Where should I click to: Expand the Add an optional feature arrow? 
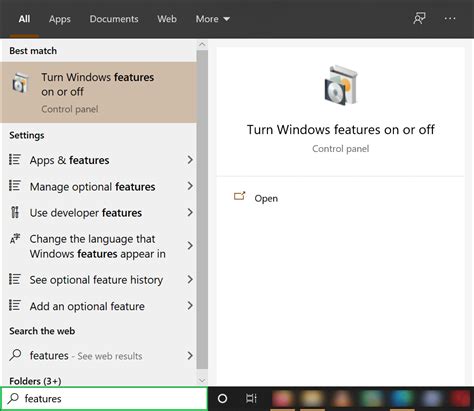coord(190,305)
